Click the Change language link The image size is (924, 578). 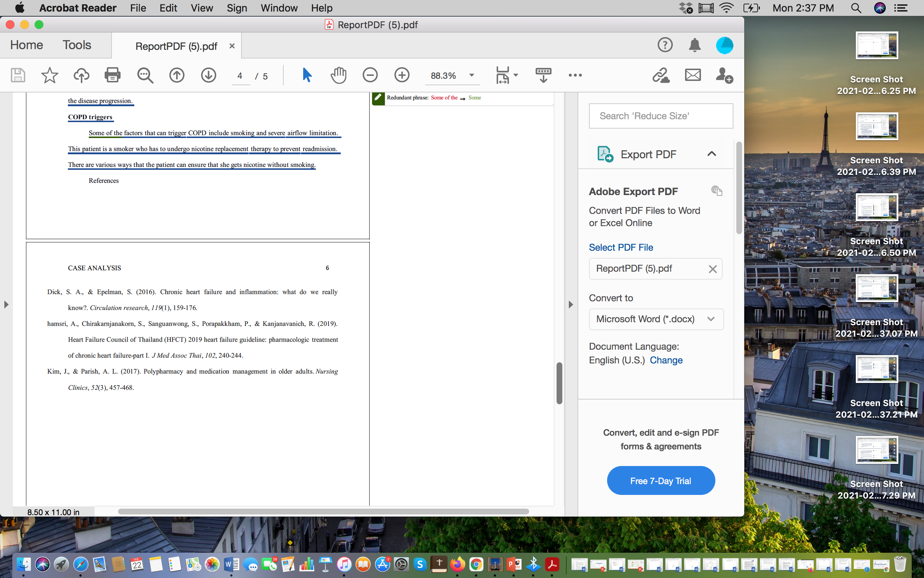click(666, 360)
